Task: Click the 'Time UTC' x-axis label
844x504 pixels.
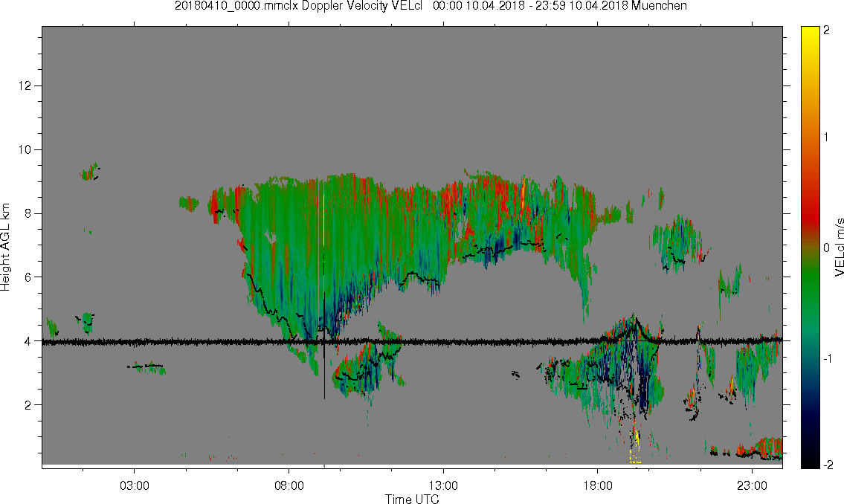Action: tap(412, 499)
